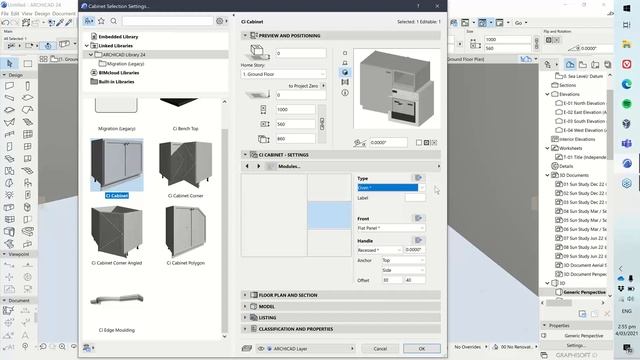640x360 pixels.
Task: Open the Front Flat Panel dropdown
Action: pyautogui.click(x=391, y=228)
